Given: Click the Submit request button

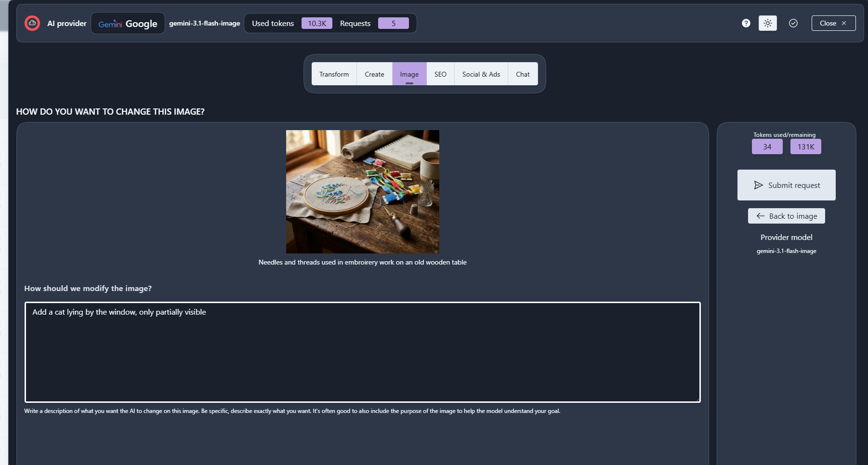Looking at the screenshot, I should pyautogui.click(x=787, y=185).
